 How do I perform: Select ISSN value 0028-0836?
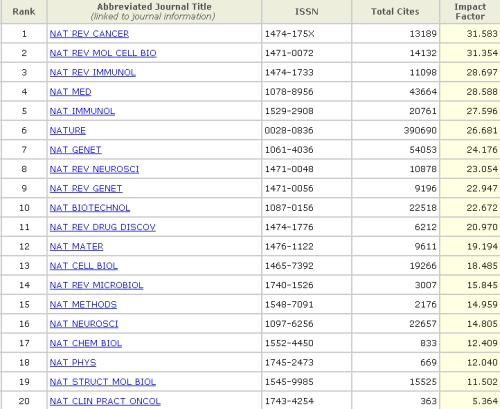coord(289,131)
